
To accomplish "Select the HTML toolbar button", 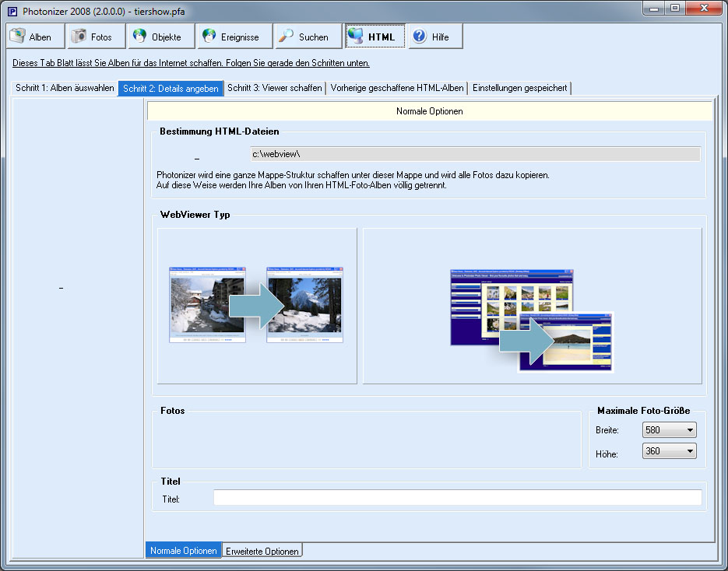I will click(375, 37).
